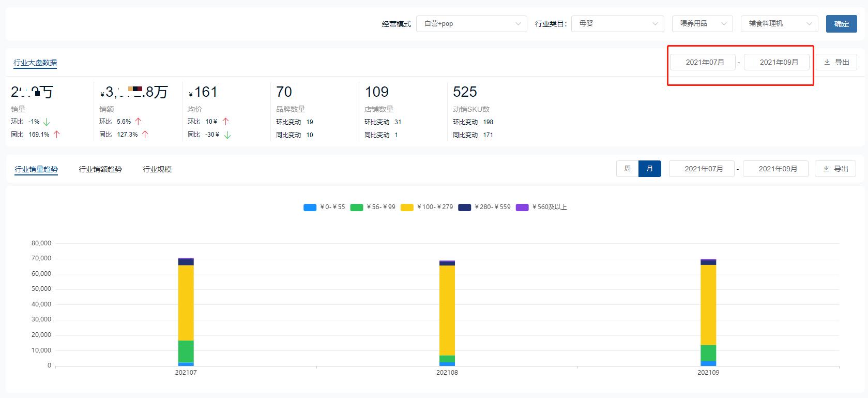Switch chart granularity to 周
This screenshot has width=868, height=398.
coord(627,169)
